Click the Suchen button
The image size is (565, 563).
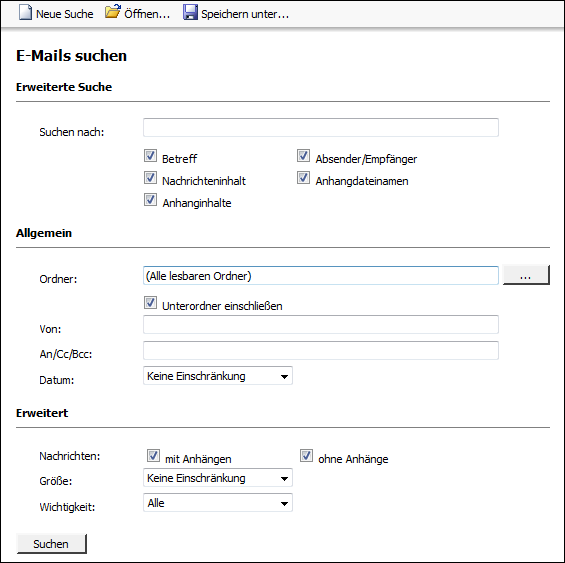[52, 544]
